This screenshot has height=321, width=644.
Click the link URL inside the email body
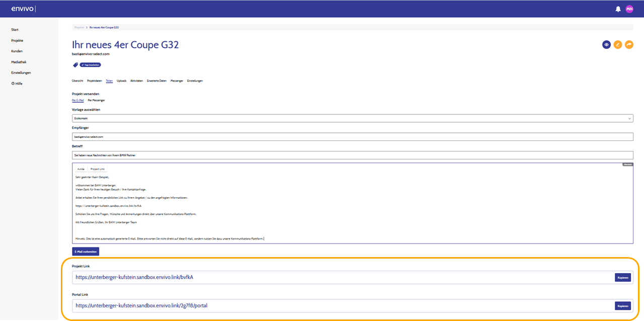coord(108,206)
